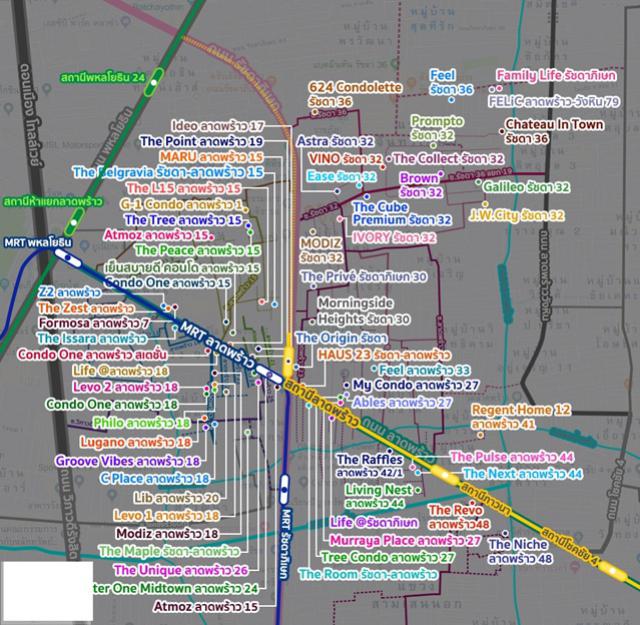Screen dimensions: 640x625
Task: Select 'Levo 1 ลาดพร้าว 18' label
Action: point(166,516)
